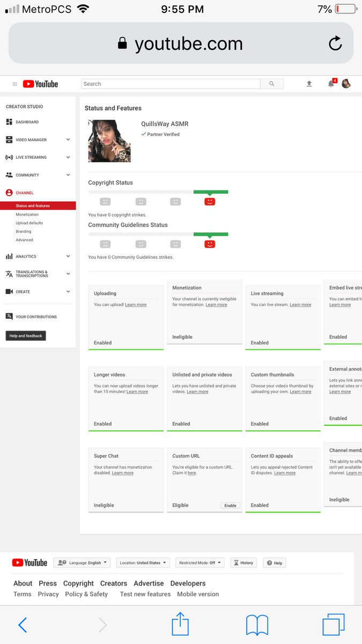Expand the Translations & Transcriptions chevron

tap(68, 274)
